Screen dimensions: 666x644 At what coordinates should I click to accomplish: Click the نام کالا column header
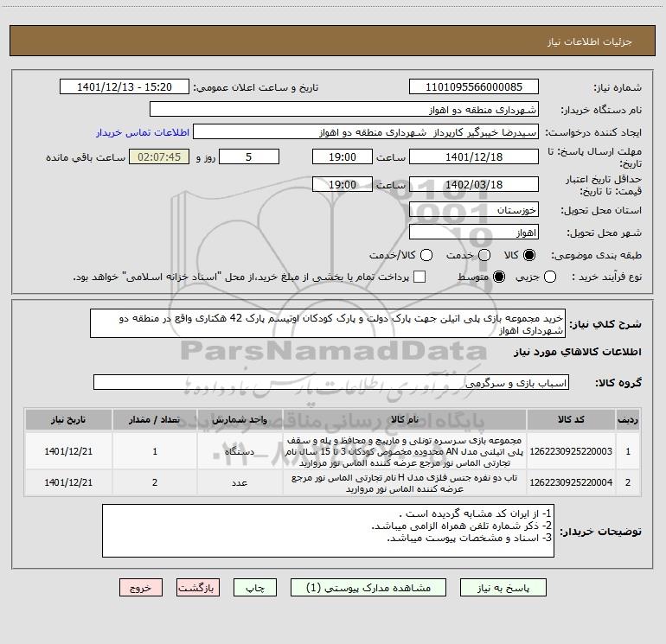tap(405, 419)
